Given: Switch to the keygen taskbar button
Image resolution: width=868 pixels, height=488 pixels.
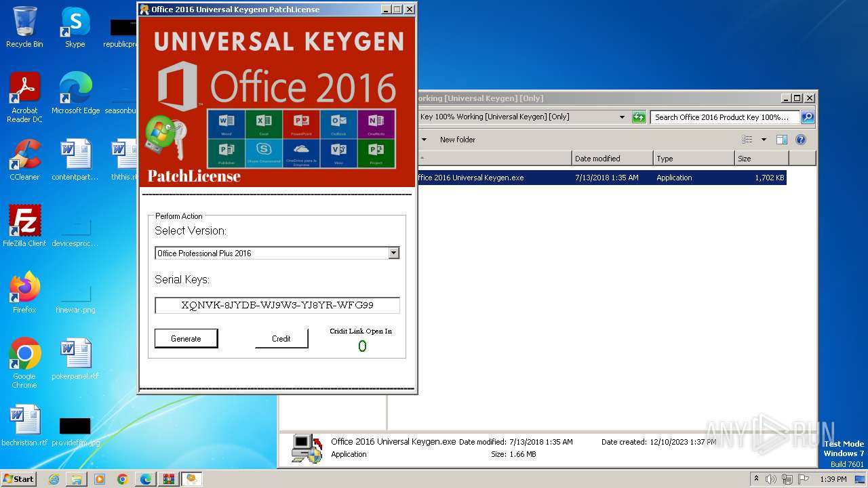Looking at the screenshot, I should [x=192, y=479].
